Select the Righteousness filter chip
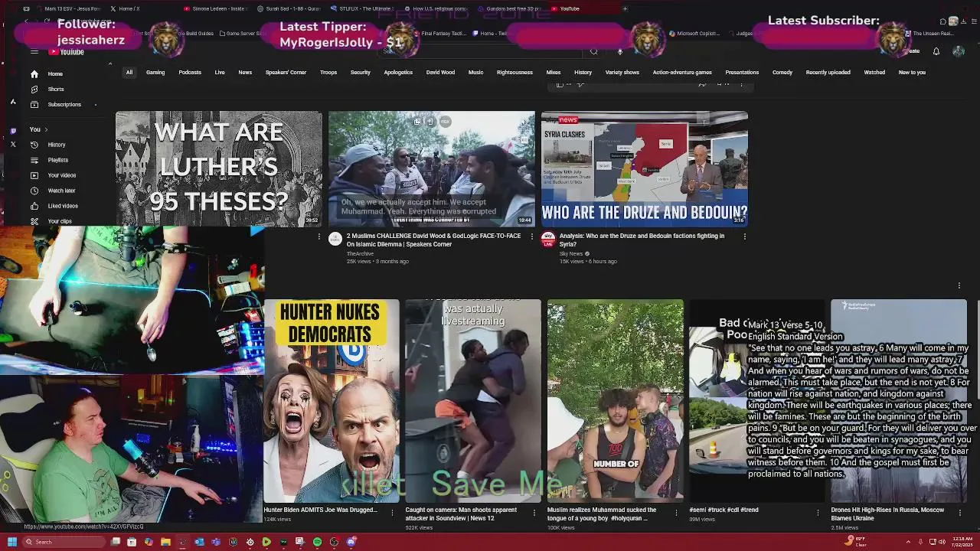This screenshot has width=980, height=551. (x=514, y=73)
